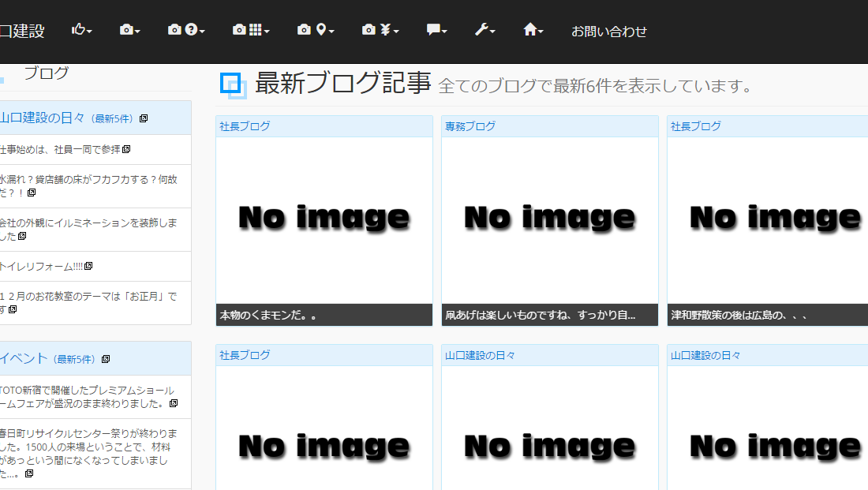Click the camera with grid icon
Image resolution: width=868 pixels, height=490 pixels.
click(251, 31)
